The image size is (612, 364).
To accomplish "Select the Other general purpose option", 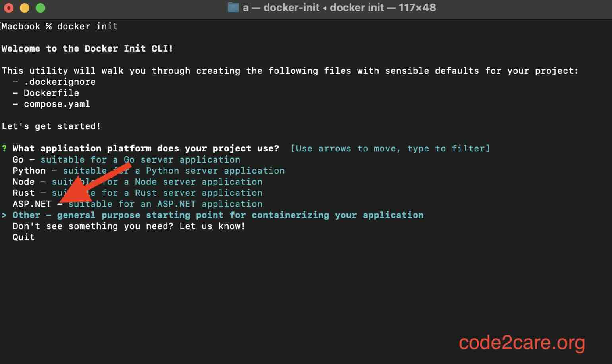I will click(218, 215).
